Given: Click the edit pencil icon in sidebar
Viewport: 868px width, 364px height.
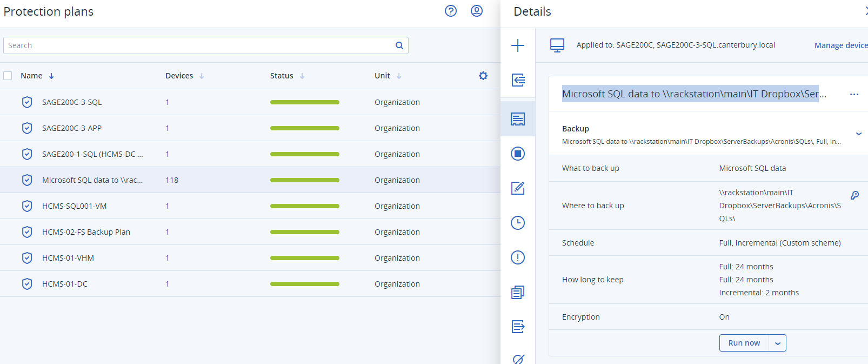Looking at the screenshot, I should coord(518,188).
